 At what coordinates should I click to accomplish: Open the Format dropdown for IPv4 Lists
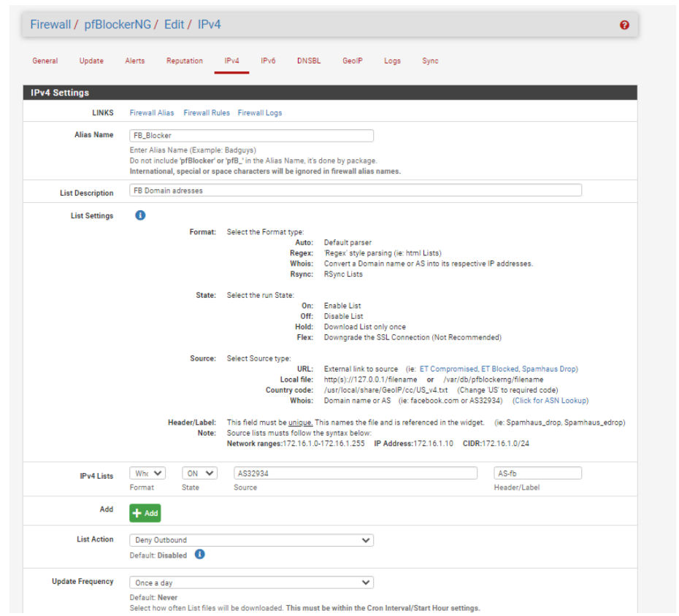pyautogui.click(x=147, y=473)
